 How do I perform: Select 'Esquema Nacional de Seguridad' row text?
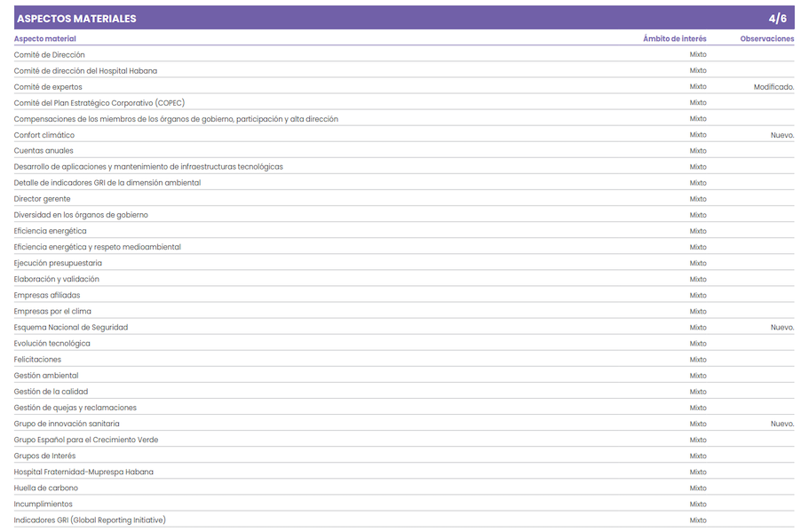(x=71, y=327)
